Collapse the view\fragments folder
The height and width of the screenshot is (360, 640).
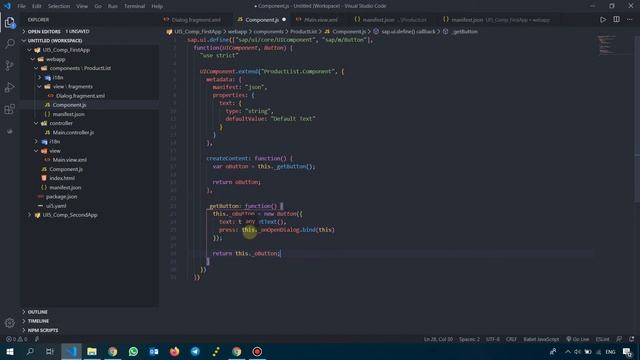[72, 87]
